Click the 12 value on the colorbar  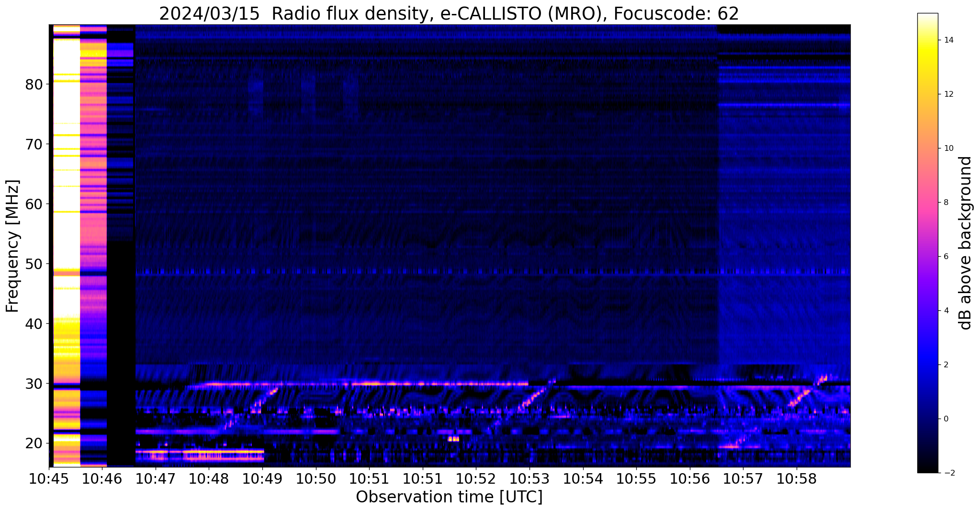click(948, 94)
